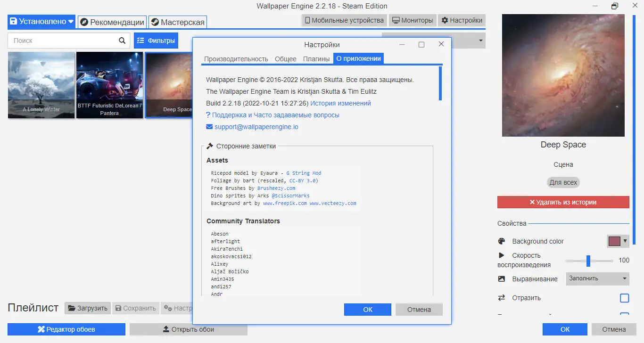Click the Community Translators heading
This screenshot has height=343, width=644.
[243, 221]
